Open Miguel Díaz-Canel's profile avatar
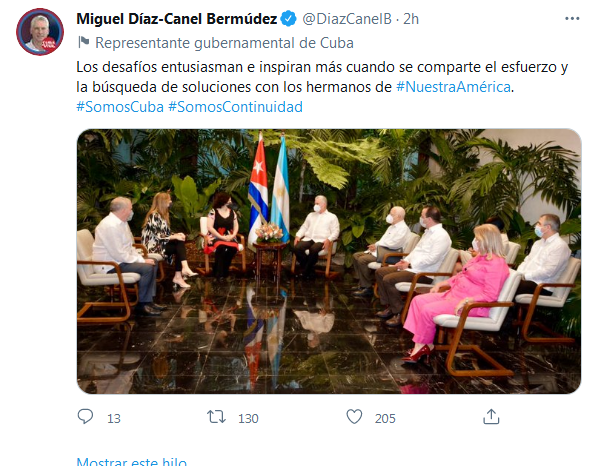 (40, 32)
